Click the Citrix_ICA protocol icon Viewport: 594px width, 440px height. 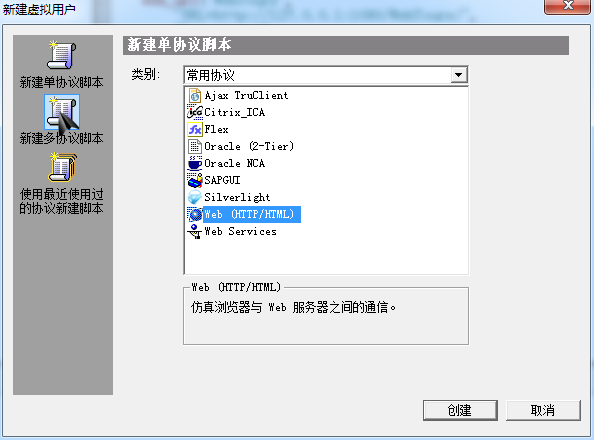point(195,112)
